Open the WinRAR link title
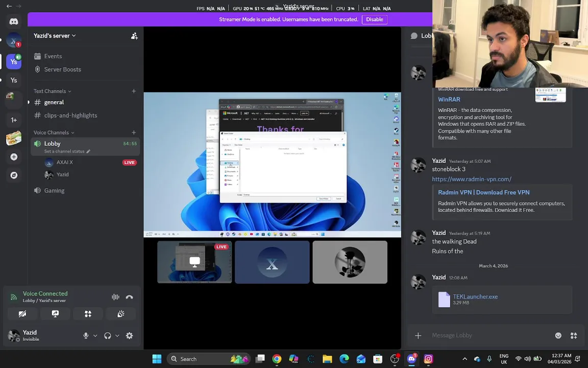The width and height of the screenshot is (588, 368). coord(449,100)
